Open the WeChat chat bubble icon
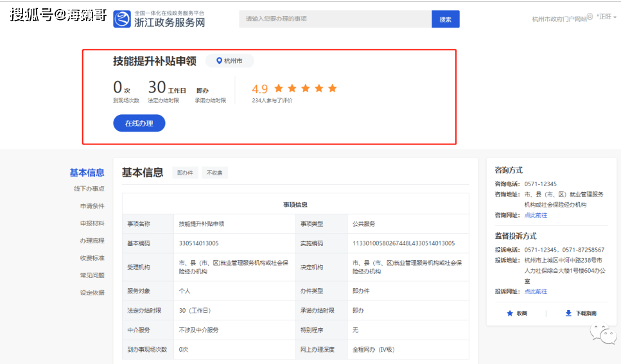 [604, 334]
